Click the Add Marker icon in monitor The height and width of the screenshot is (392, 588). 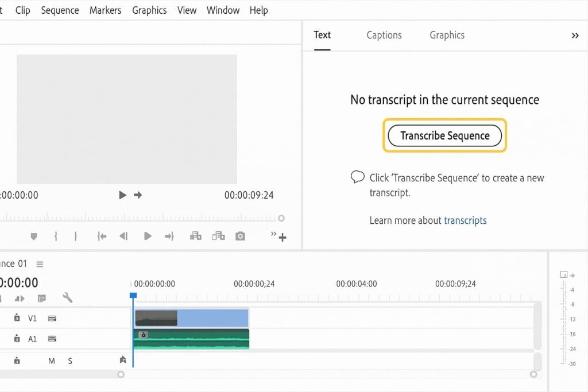(x=34, y=236)
